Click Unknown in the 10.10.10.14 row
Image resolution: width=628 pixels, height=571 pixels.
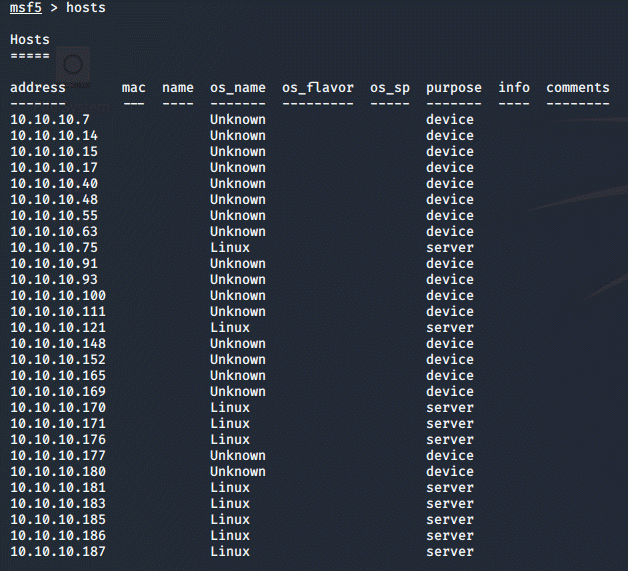(x=238, y=136)
